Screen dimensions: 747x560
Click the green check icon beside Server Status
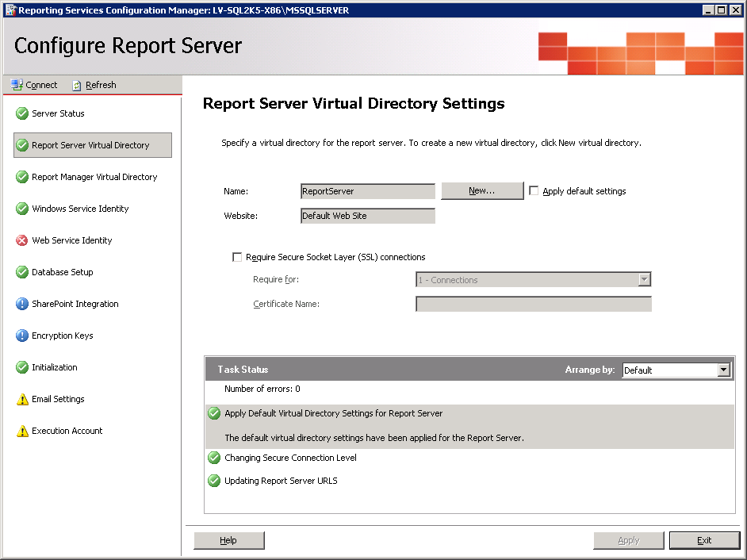[22, 113]
